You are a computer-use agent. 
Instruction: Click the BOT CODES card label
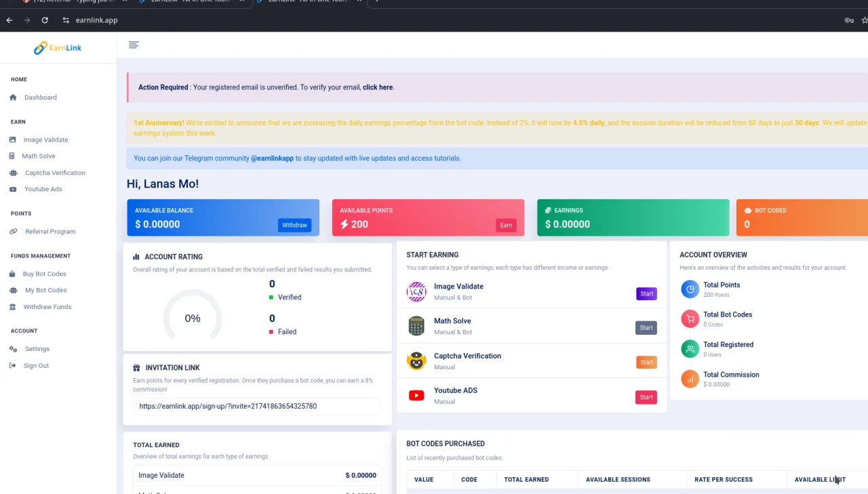click(x=770, y=211)
